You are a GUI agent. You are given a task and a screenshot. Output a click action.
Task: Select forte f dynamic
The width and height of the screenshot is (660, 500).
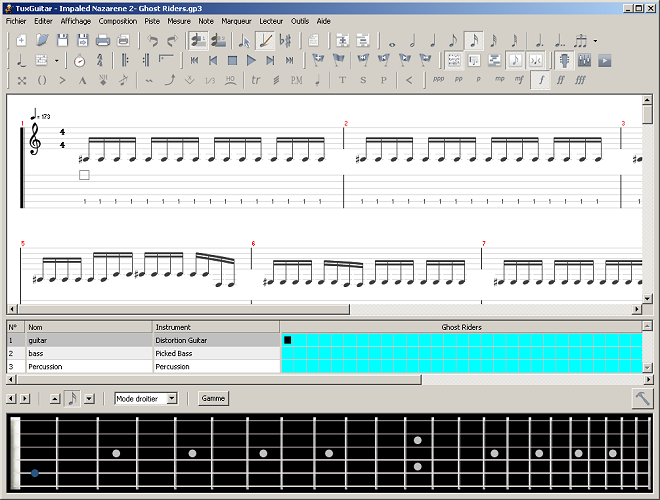click(x=541, y=80)
